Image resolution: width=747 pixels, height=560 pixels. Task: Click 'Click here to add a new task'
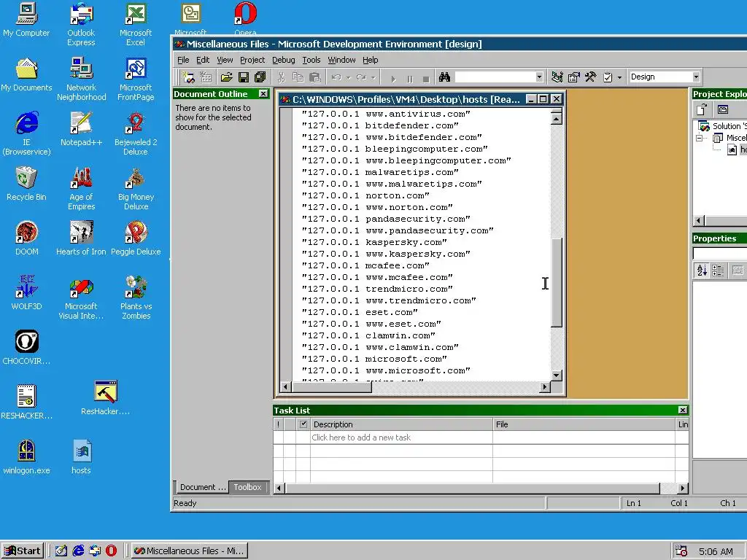pyautogui.click(x=360, y=437)
